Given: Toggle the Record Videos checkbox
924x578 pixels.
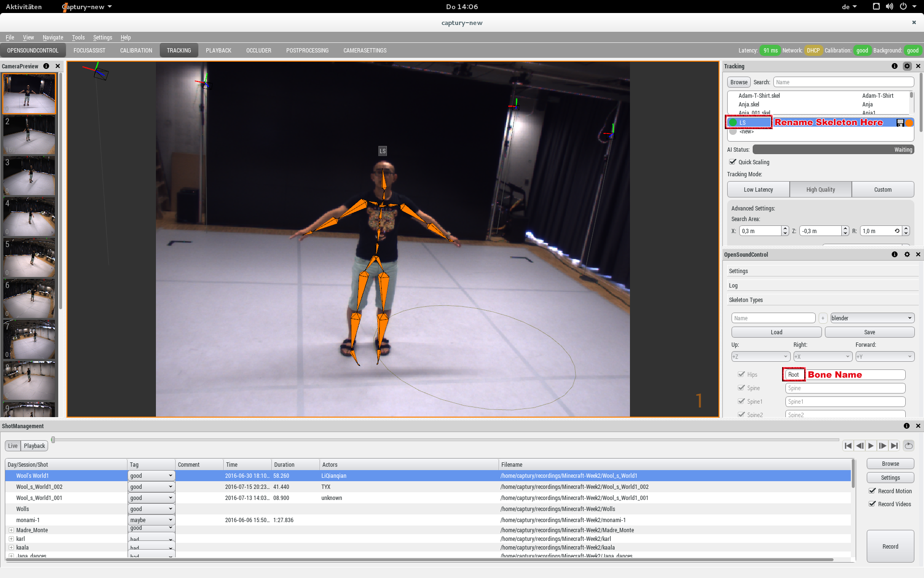Looking at the screenshot, I should click(872, 504).
